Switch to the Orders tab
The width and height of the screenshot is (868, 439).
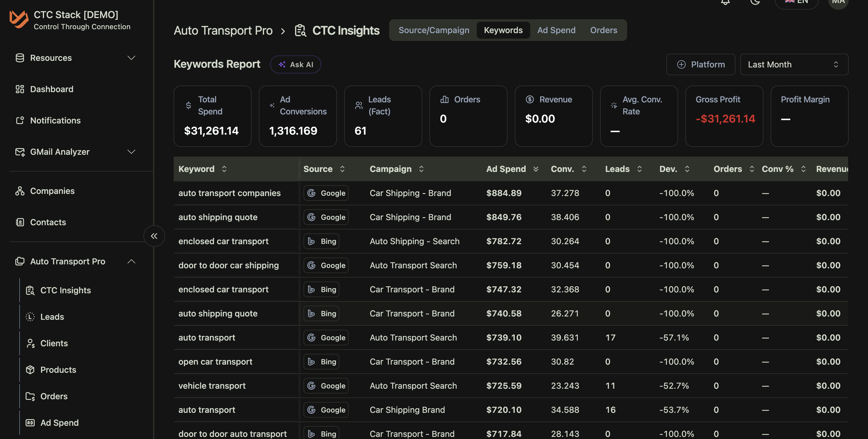point(603,30)
